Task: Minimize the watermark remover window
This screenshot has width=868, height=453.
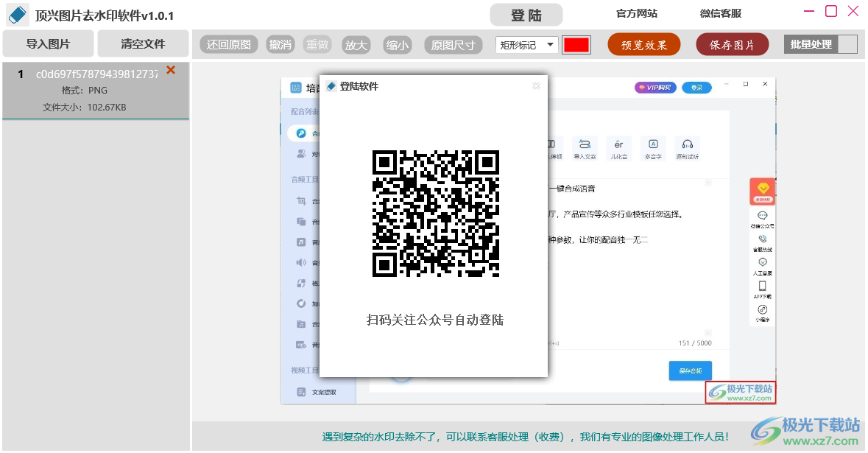Action: (809, 11)
